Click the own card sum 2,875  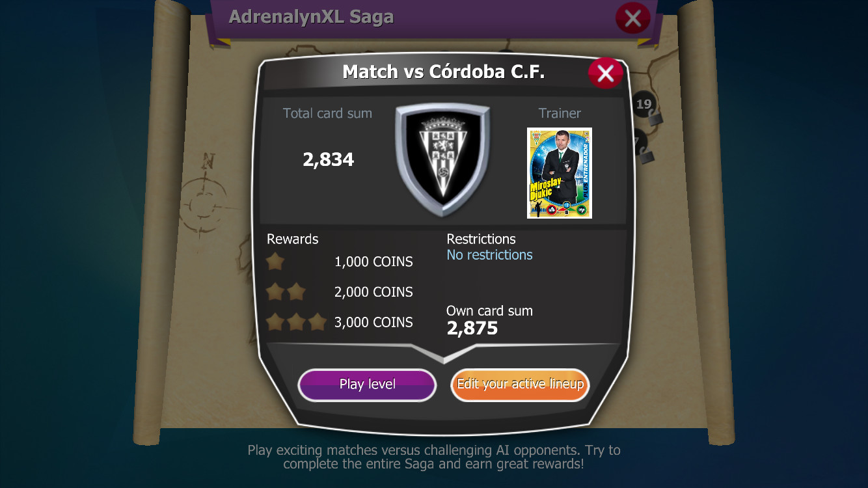472,328
